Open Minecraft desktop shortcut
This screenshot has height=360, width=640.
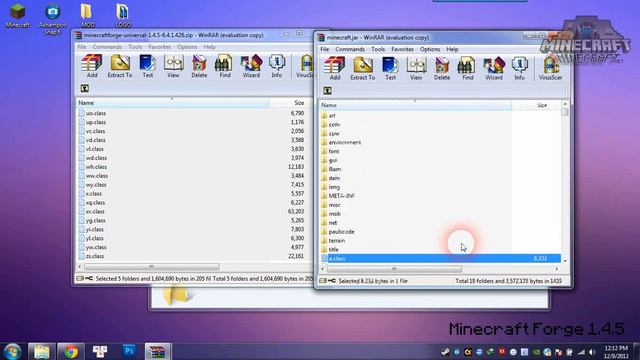tap(18, 16)
